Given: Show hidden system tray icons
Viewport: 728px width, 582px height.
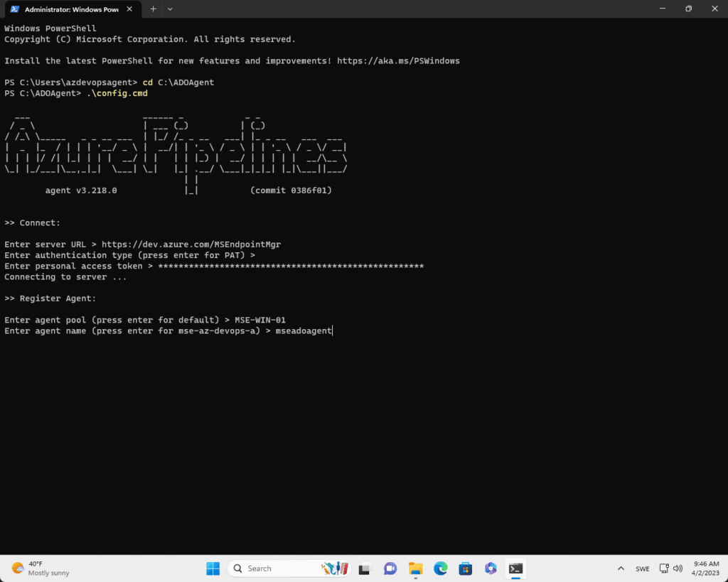Looking at the screenshot, I should (x=621, y=568).
